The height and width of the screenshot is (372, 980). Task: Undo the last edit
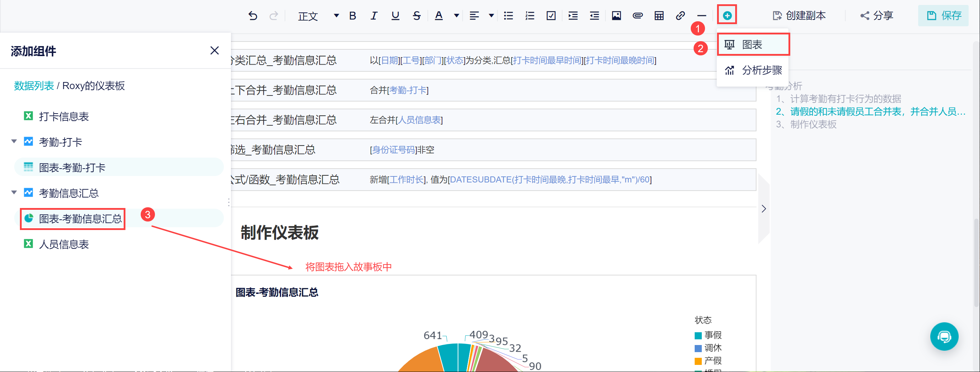[253, 16]
